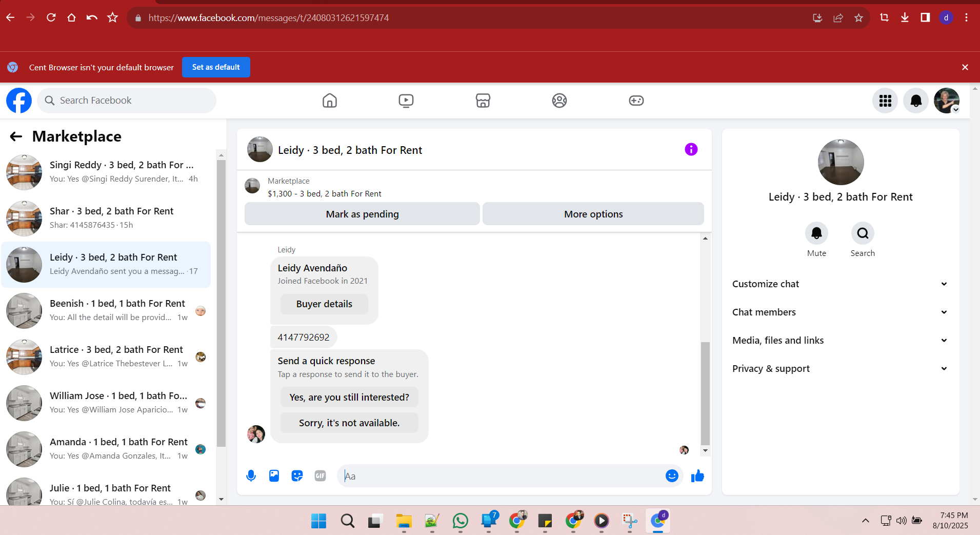Open account profile picture menu
This screenshot has height=535, width=980.
pos(947,101)
